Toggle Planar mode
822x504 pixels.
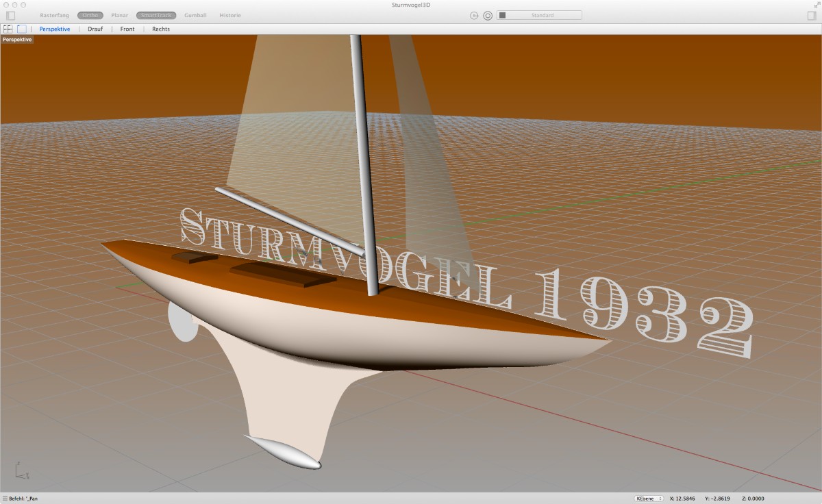120,15
